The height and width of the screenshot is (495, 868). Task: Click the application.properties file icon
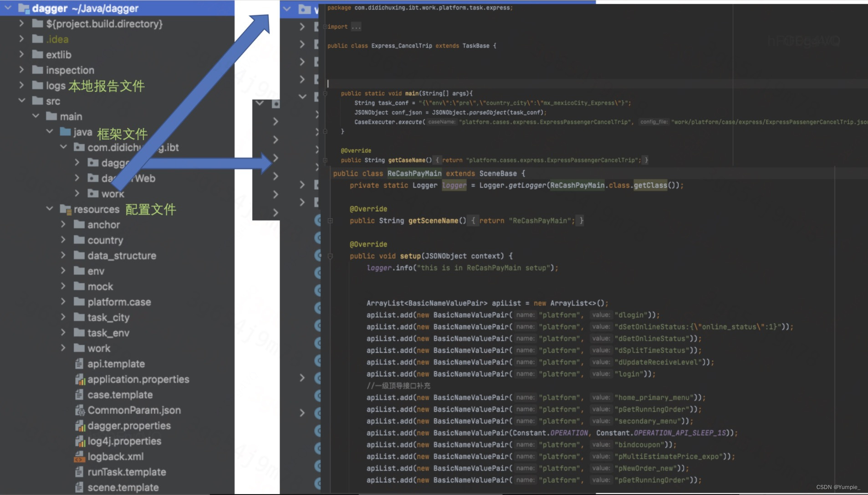[x=80, y=379]
